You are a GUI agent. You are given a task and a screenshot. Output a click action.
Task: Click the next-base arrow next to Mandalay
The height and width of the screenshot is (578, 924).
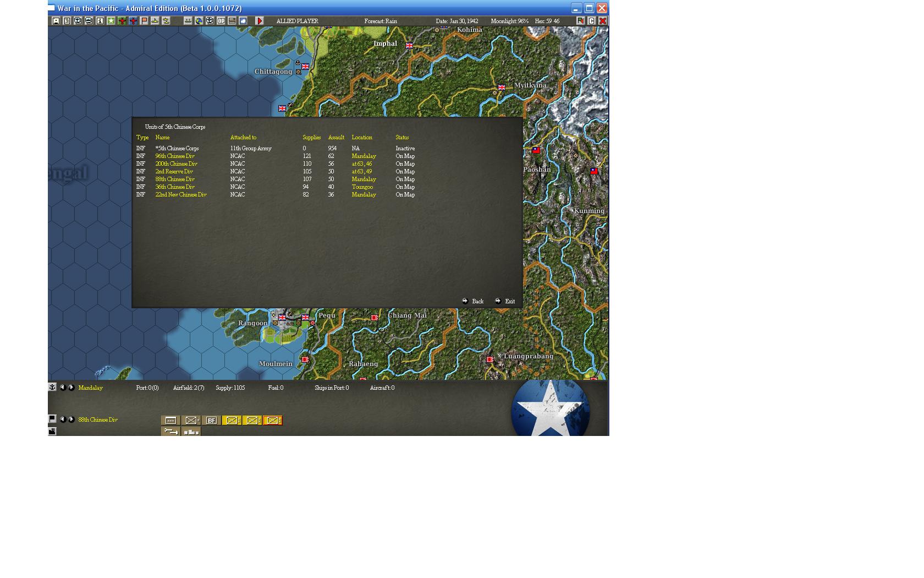[x=71, y=388]
